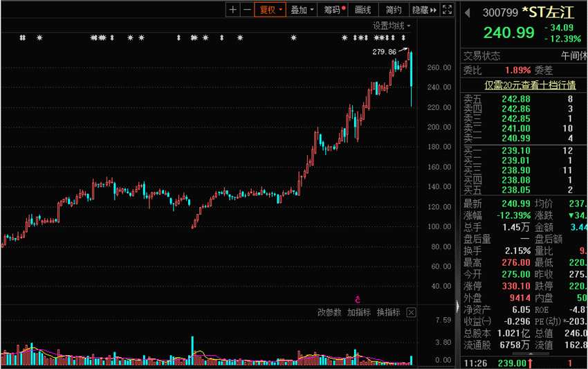Click the current price 240.99 headline
Screen dimensions: 588x369
click(509, 33)
